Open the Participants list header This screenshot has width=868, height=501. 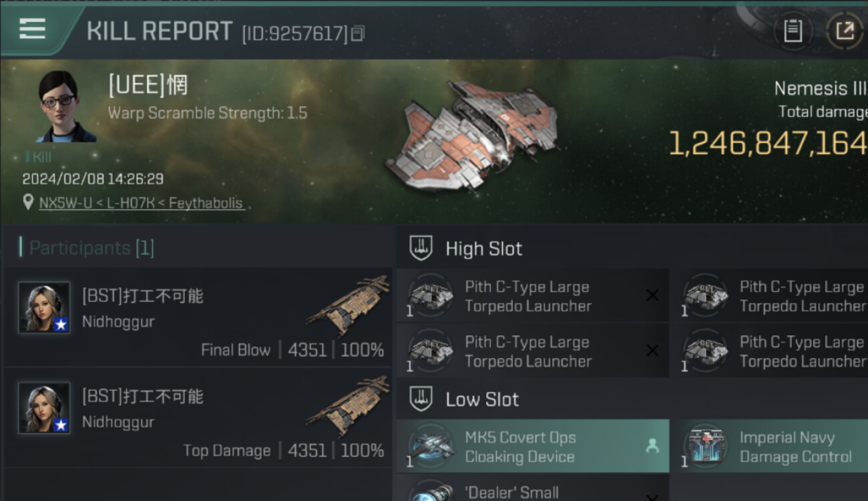tap(91, 248)
